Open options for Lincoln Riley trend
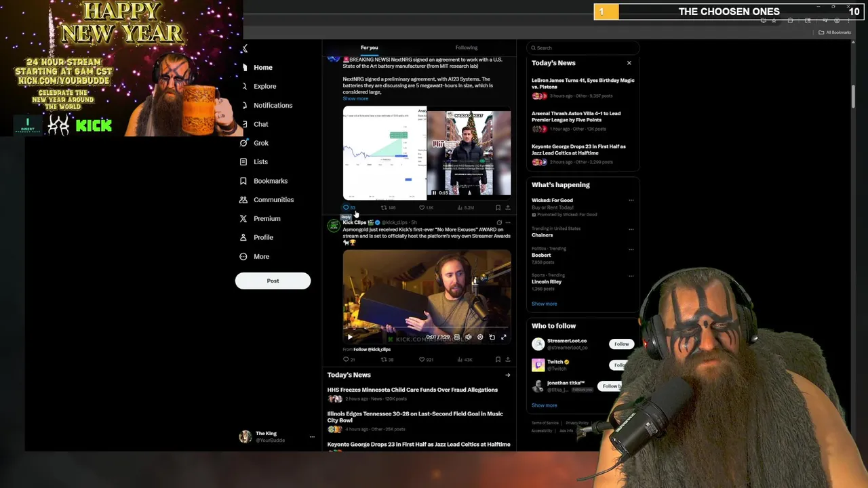868x488 pixels. 631,276
